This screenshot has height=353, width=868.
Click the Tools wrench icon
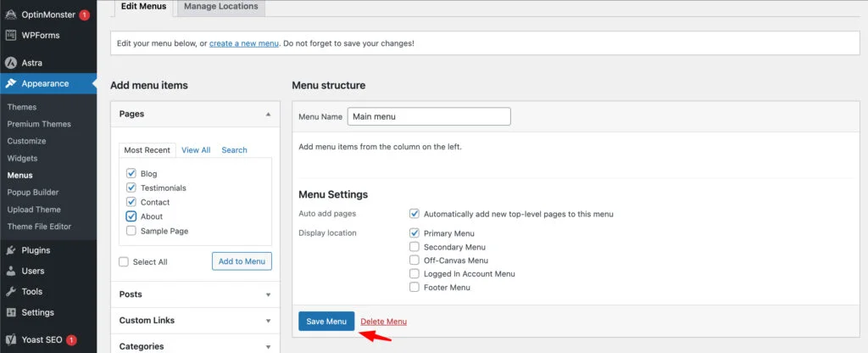pyautogui.click(x=10, y=291)
